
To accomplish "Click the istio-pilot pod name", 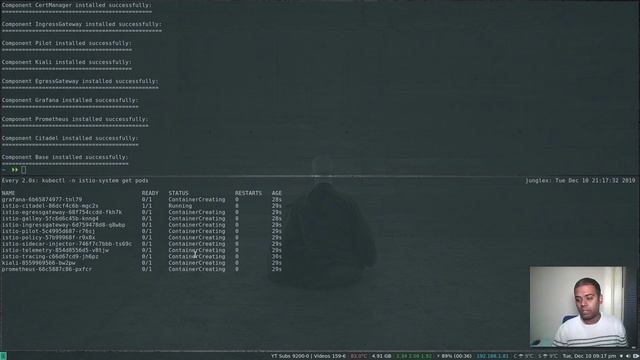I will [x=48, y=231].
